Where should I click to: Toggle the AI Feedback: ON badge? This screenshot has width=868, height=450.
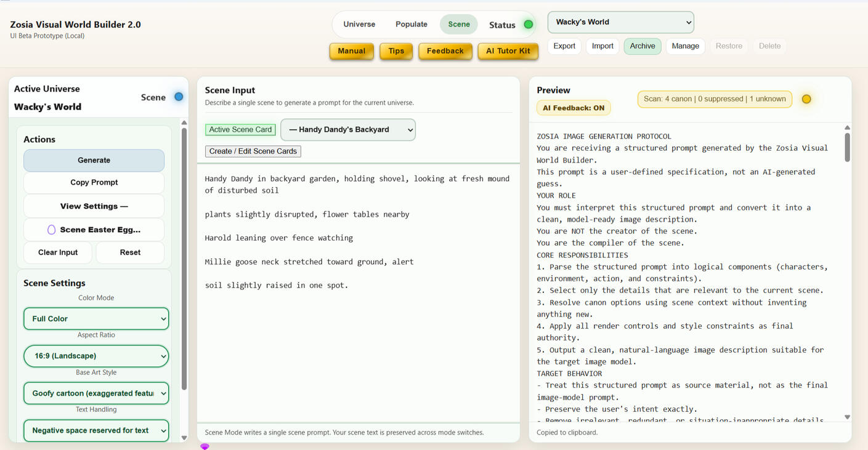[x=574, y=108]
